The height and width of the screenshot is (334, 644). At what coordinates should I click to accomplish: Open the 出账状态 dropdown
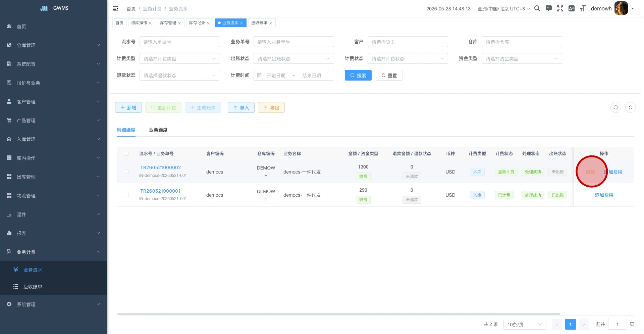[x=294, y=58]
